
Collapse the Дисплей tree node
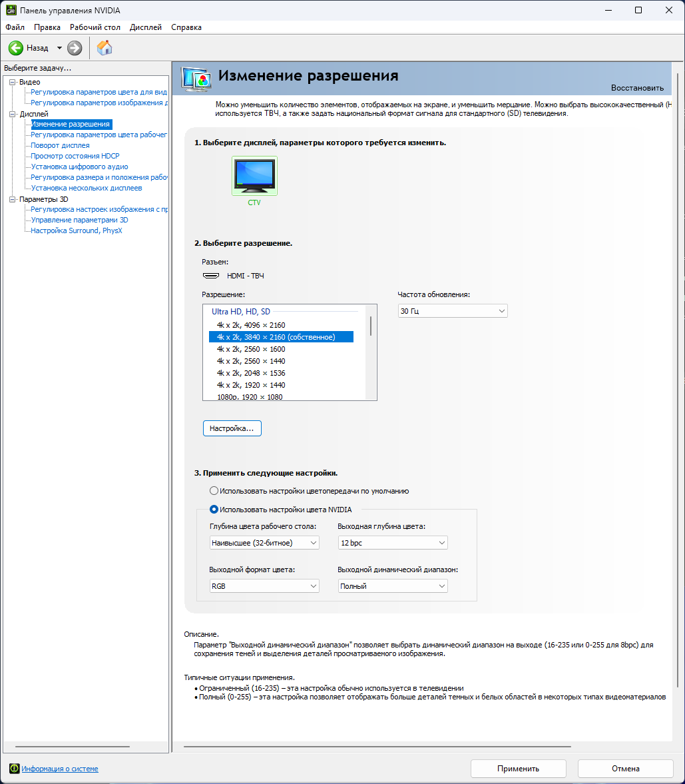point(13,114)
